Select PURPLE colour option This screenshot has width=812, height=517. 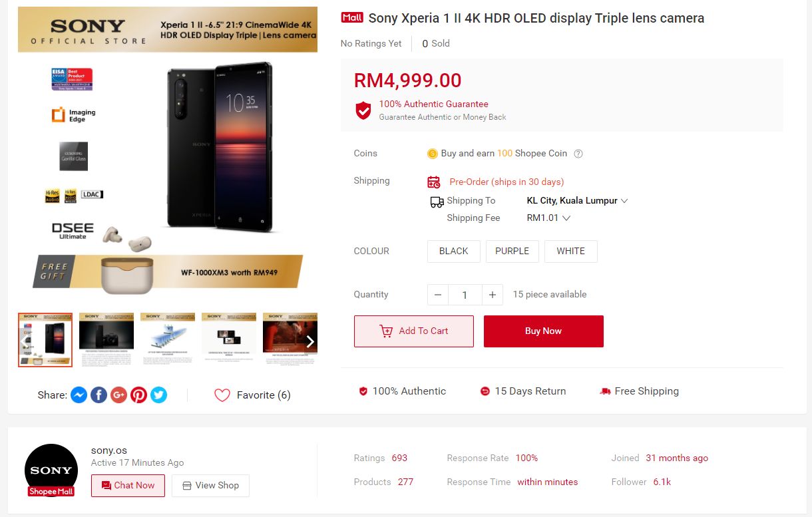(x=512, y=252)
